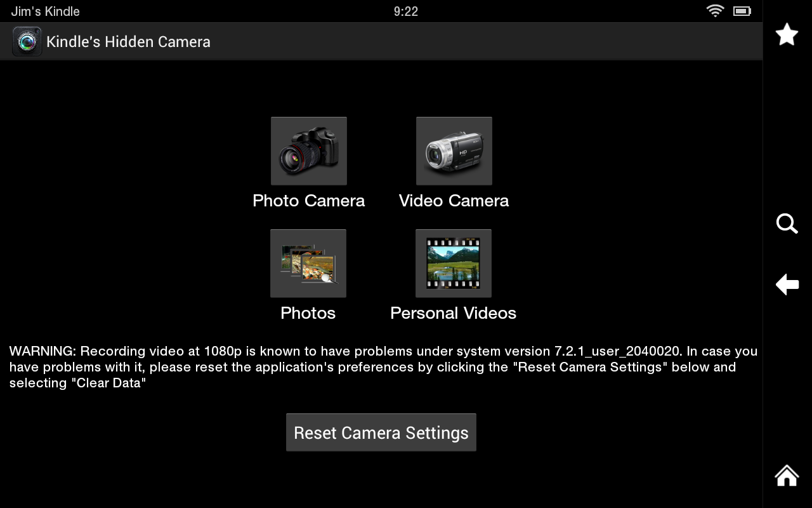812x508 pixels.
Task: Click the star favorites icon
Action: point(786,34)
